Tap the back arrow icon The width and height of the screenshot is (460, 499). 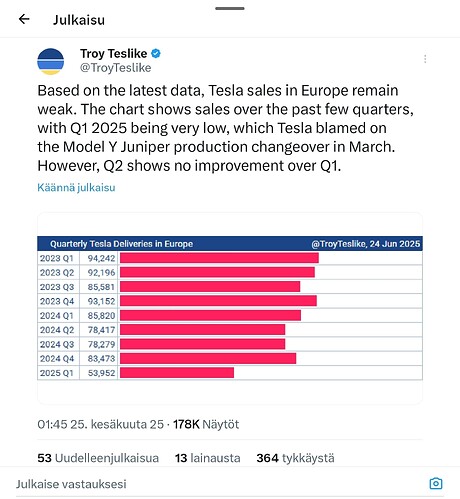coord(24,19)
